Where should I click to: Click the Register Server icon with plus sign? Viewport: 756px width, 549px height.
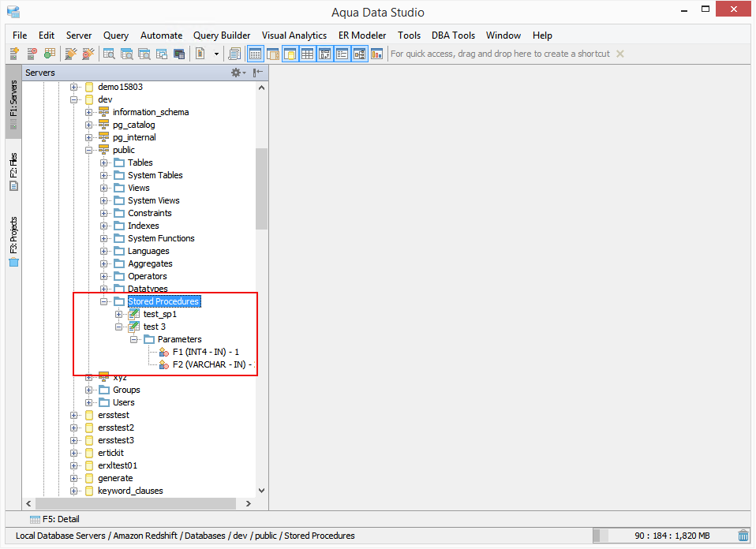14,54
